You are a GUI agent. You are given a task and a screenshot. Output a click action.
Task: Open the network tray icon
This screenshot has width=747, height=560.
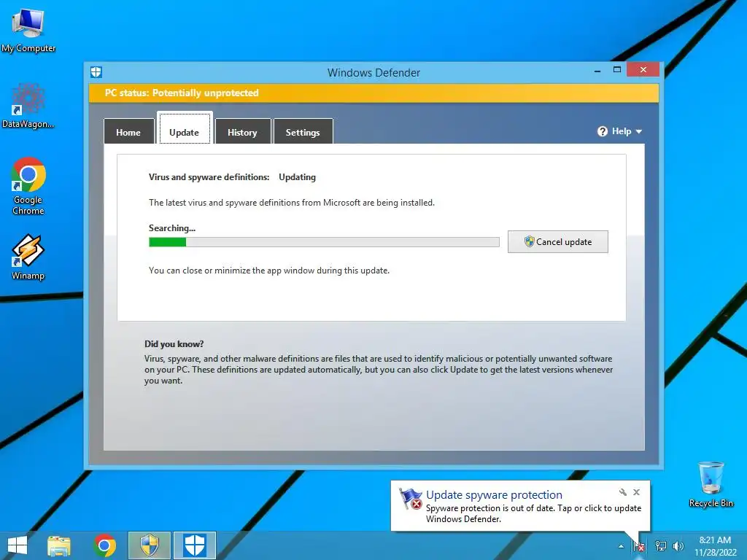[x=661, y=546]
